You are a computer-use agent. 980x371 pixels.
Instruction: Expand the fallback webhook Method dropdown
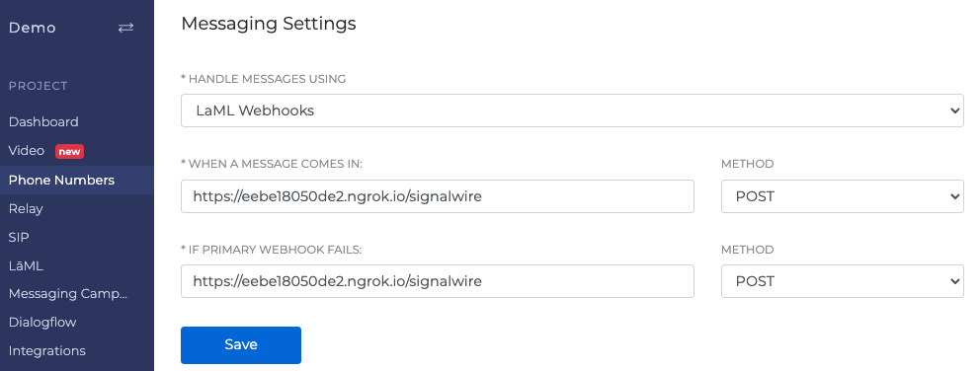click(842, 281)
